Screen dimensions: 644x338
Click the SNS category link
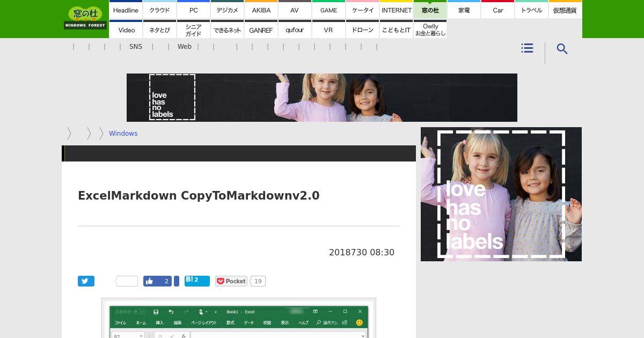click(136, 47)
